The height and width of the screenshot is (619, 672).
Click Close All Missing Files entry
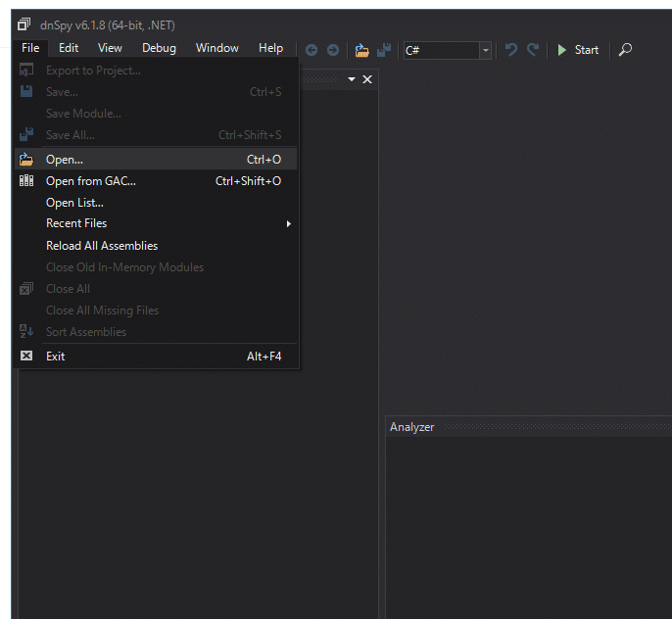pyautogui.click(x=156, y=310)
